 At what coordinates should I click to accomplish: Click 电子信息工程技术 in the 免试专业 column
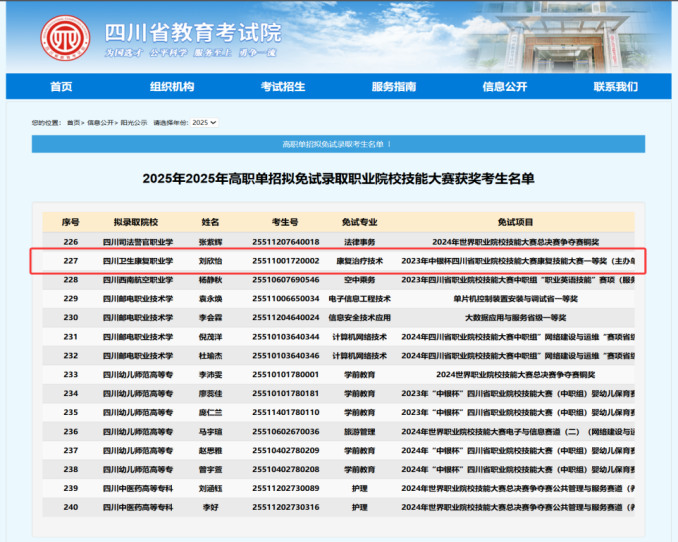[359, 298]
